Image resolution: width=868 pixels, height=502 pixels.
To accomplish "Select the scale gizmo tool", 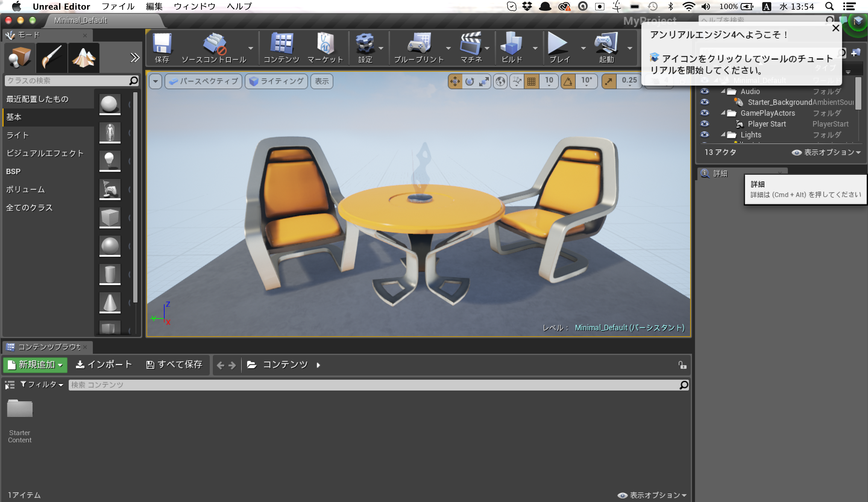I will coord(484,81).
